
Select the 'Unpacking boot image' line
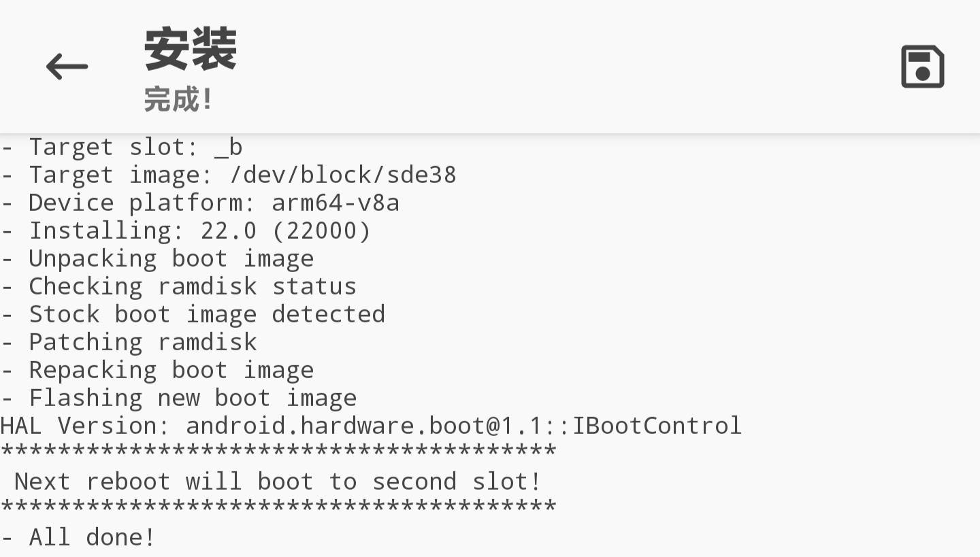coord(158,258)
